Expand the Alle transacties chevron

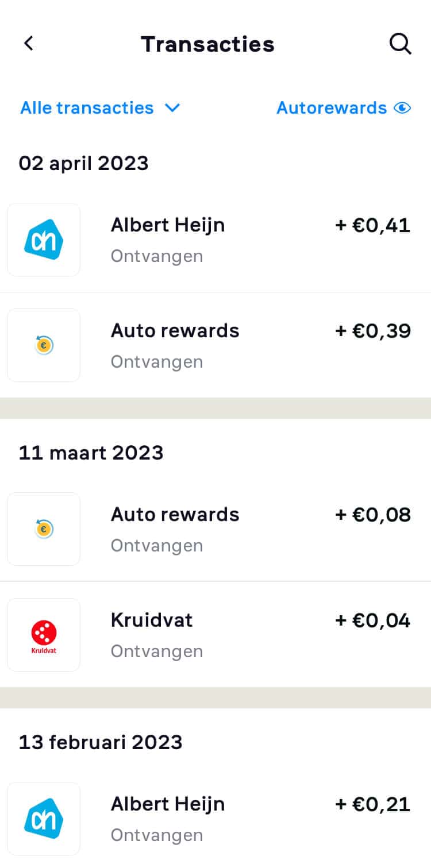pyautogui.click(x=172, y=108)
